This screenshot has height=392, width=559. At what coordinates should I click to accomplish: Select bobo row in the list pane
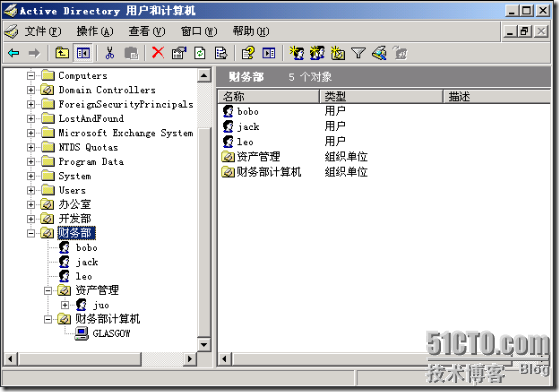(247, 112)
